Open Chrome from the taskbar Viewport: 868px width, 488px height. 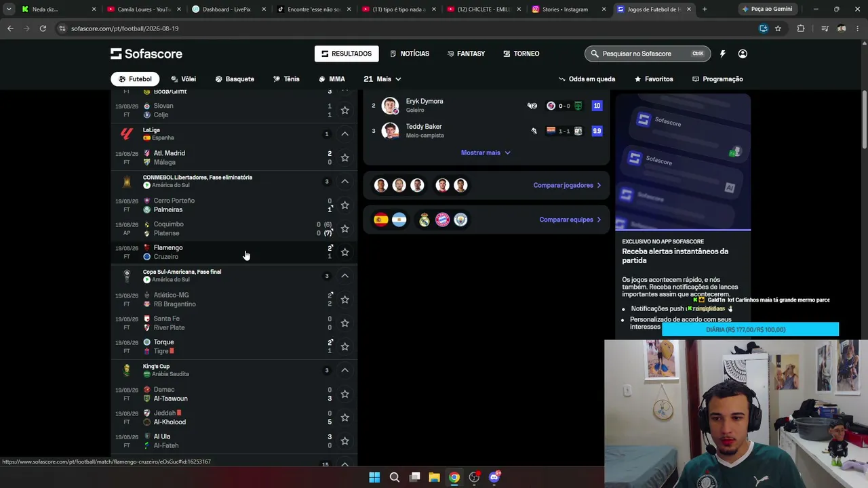click(454, 477)
